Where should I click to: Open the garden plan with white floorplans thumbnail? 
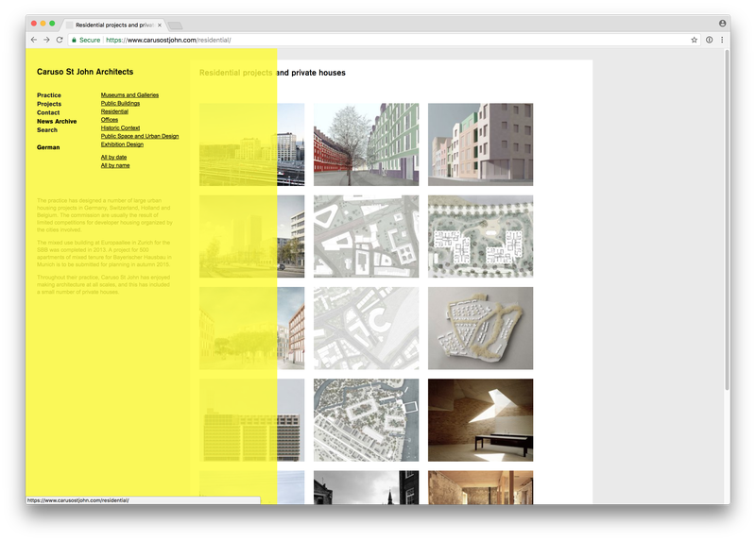tap(481, 236)
